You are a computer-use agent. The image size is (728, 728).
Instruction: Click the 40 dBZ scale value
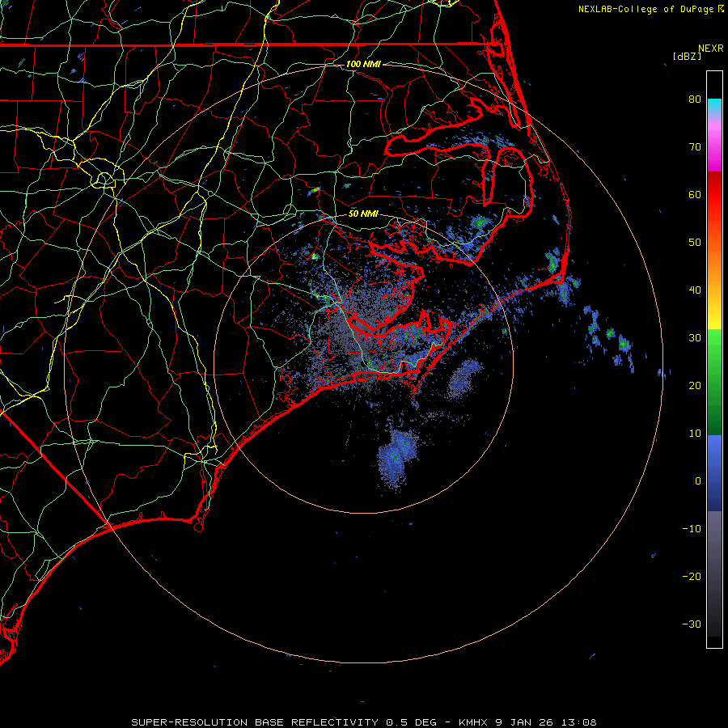[695, 290]
